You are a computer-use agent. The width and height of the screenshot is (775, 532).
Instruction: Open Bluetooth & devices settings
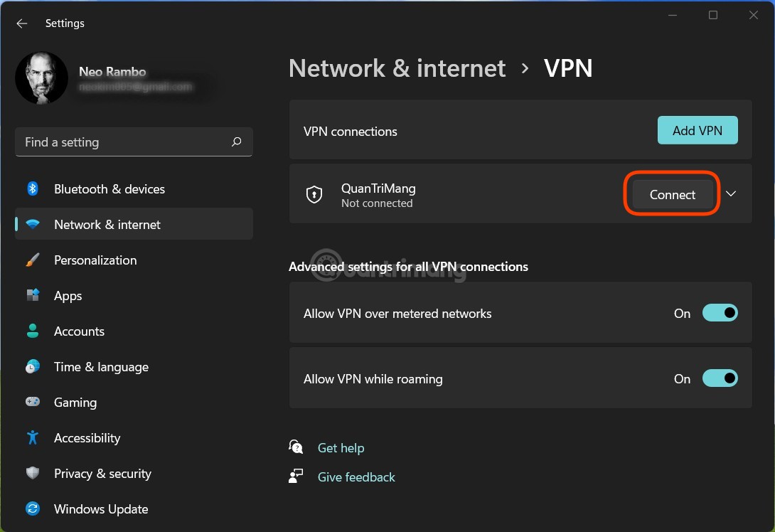point(134,189)
